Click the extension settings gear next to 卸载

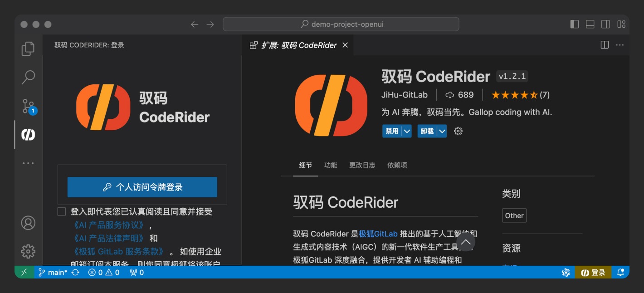458,131
